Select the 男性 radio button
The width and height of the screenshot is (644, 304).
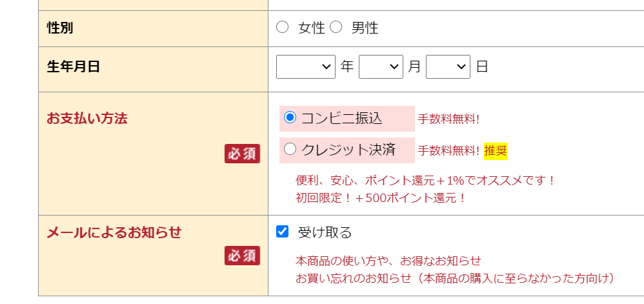336,28
